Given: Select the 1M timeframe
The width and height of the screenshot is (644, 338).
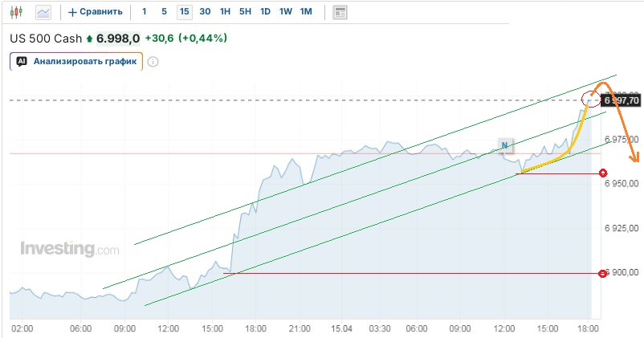Looking at the screenshot, I should coord(306,12).
